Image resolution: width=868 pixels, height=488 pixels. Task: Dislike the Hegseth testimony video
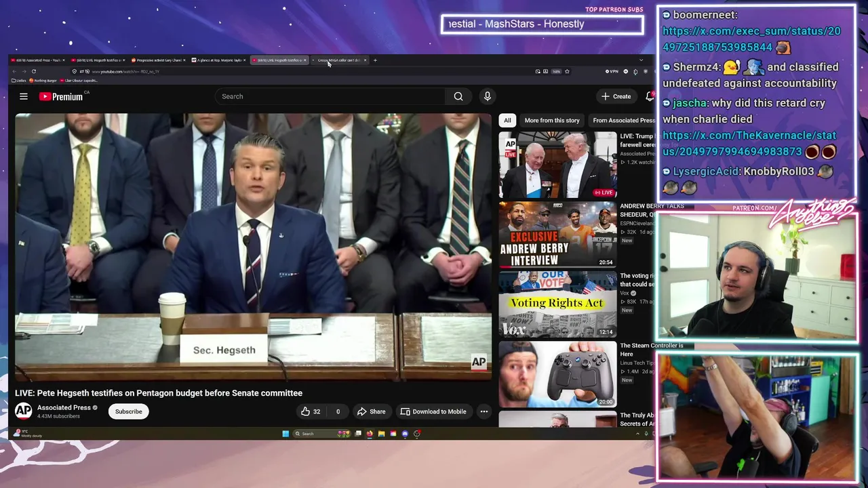[337, 411]
